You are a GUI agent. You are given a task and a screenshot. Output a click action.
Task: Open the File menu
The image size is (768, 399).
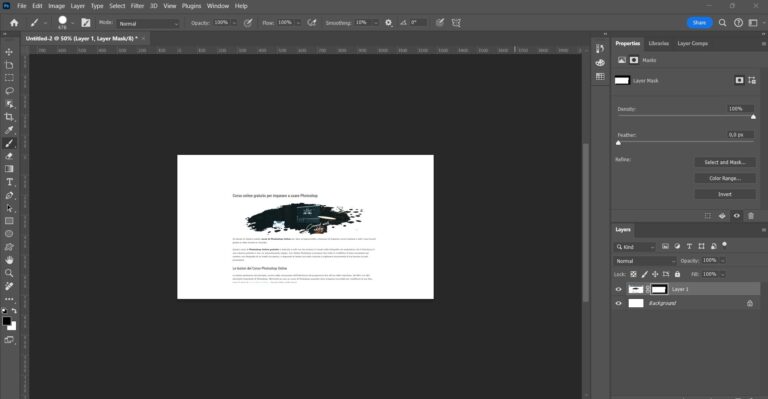click(x=22, y=6)
